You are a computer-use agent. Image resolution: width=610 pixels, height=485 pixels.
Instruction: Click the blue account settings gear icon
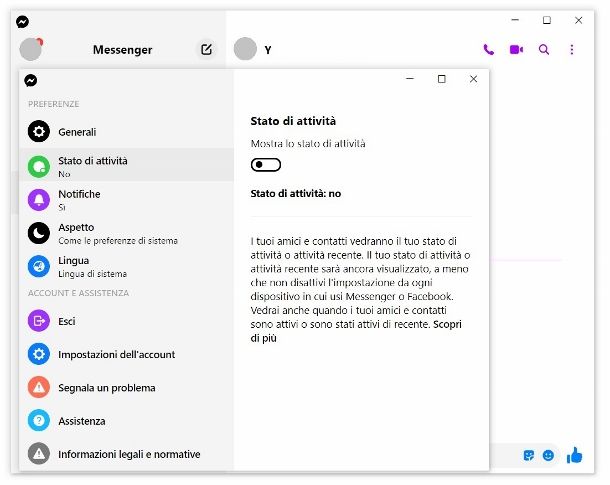click(39, 354)
